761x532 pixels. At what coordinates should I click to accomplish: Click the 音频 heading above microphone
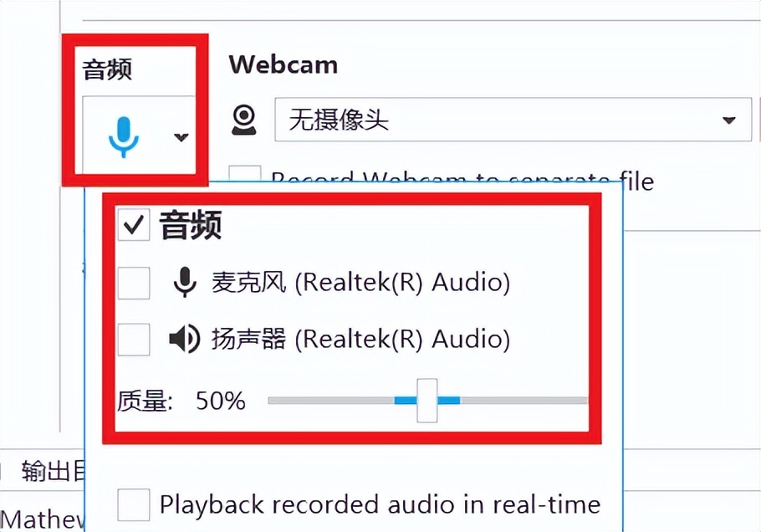click(107, 69)
